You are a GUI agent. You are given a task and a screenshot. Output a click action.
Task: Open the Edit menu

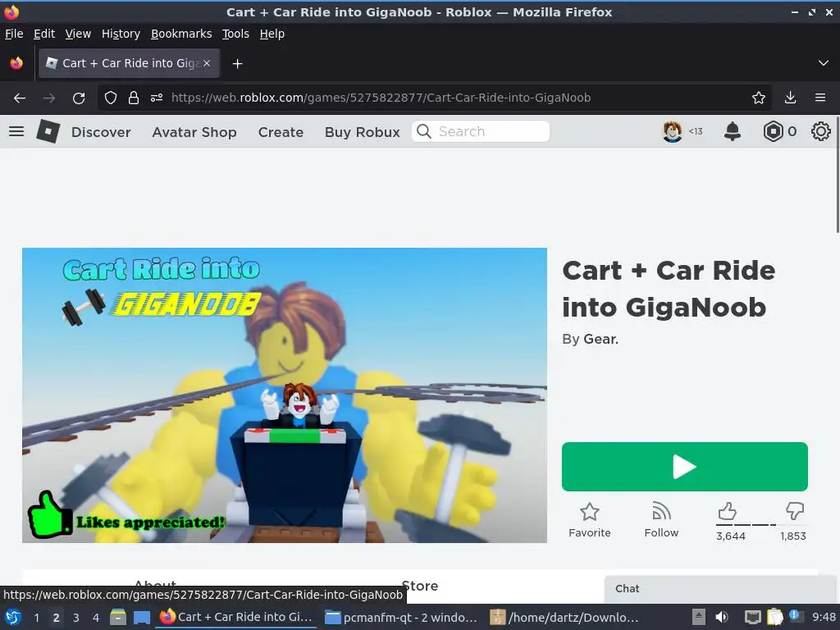[44, 34]
